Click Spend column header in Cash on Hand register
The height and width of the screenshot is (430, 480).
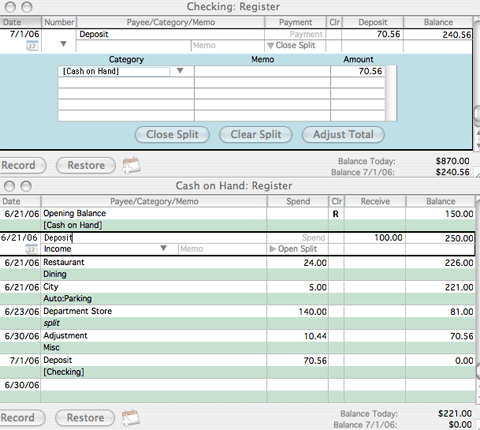298,201
